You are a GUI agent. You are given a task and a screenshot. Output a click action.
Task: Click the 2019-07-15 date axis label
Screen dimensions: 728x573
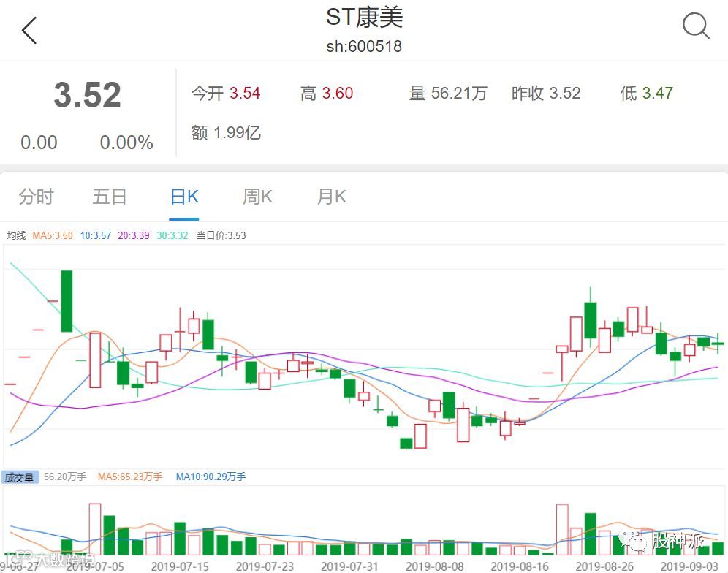click(180, 567)
